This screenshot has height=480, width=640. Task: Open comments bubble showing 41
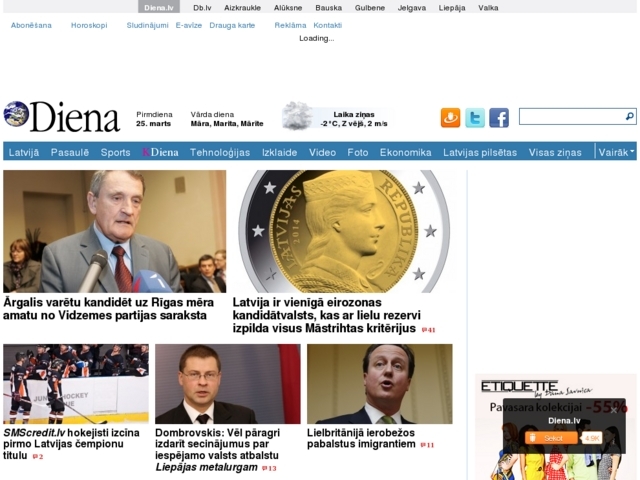point(428,330)
